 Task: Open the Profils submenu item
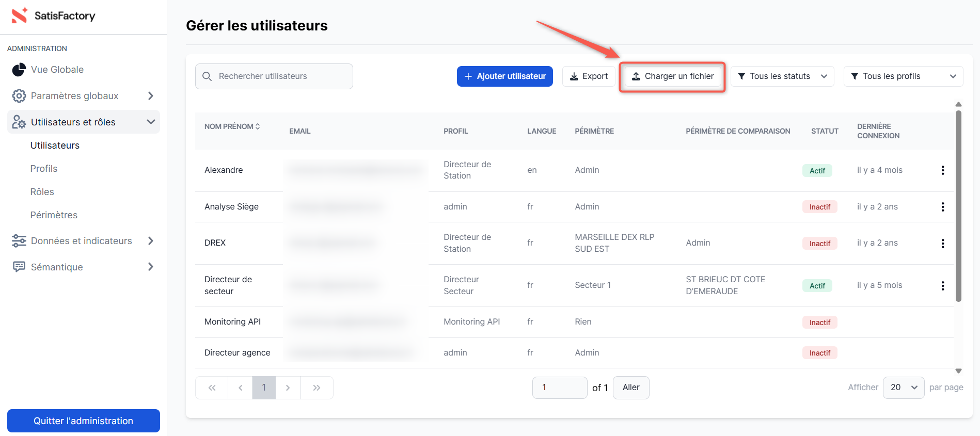44,169
